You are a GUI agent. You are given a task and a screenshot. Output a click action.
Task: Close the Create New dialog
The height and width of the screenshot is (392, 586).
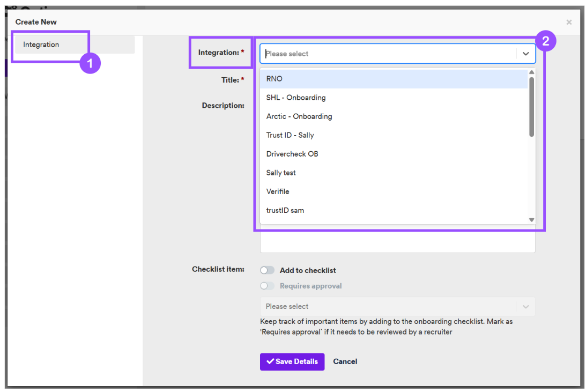pyautogui.click(x=569, y=22)
